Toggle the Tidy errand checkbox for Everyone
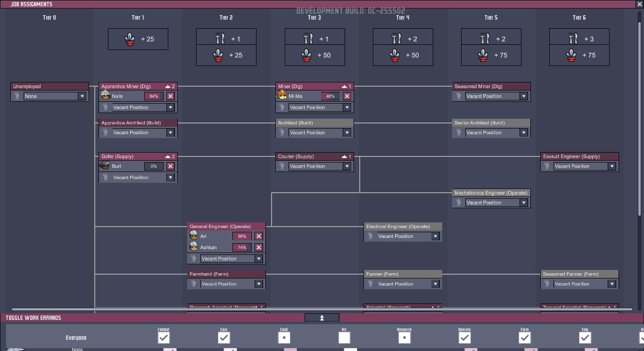644x351 pixels. coord(585,338)
